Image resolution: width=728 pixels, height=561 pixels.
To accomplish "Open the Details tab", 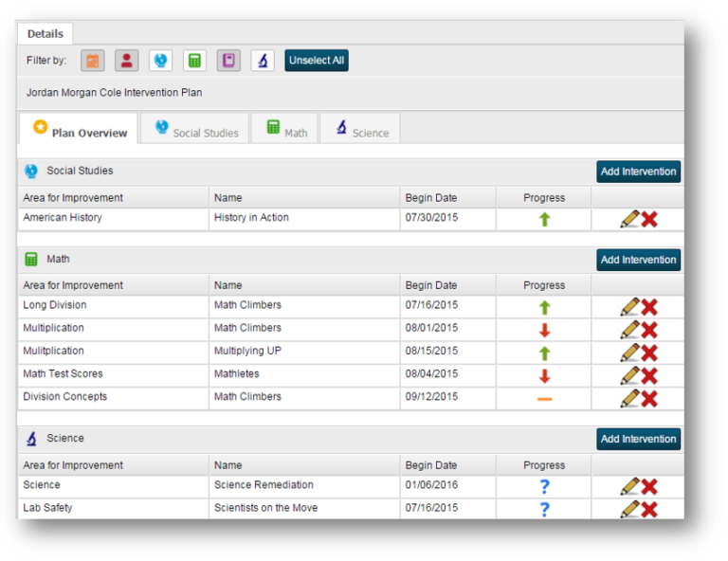I will (x=45, y=34).
